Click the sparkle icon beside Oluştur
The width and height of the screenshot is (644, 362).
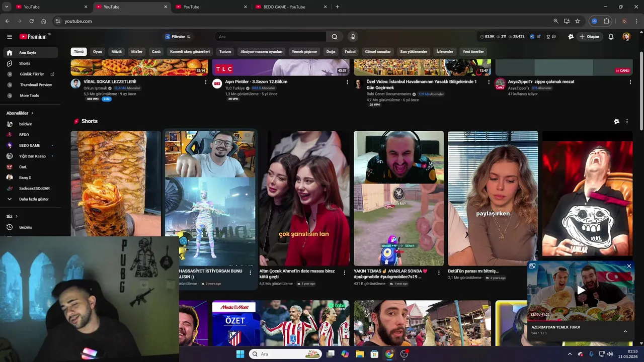click(x=571, y=37)
